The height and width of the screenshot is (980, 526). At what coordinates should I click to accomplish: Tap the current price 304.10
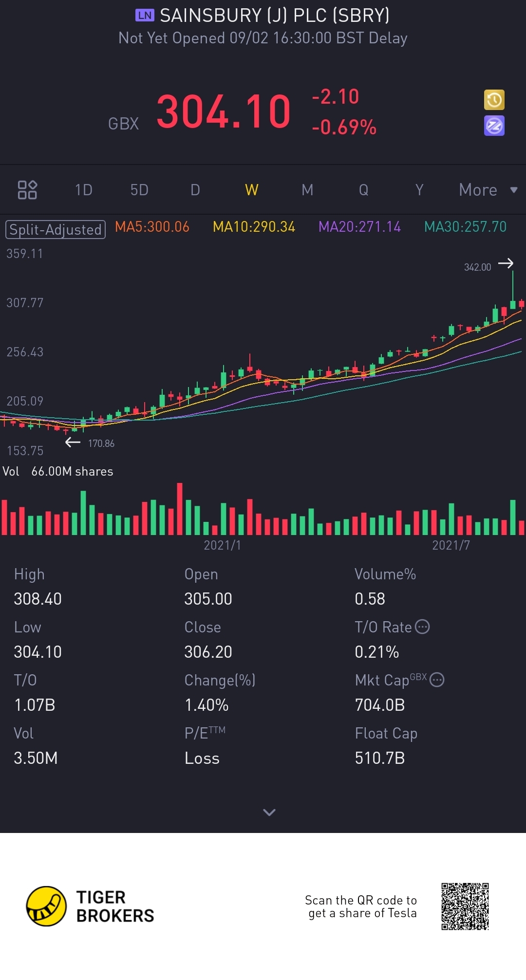coord(224,112)
